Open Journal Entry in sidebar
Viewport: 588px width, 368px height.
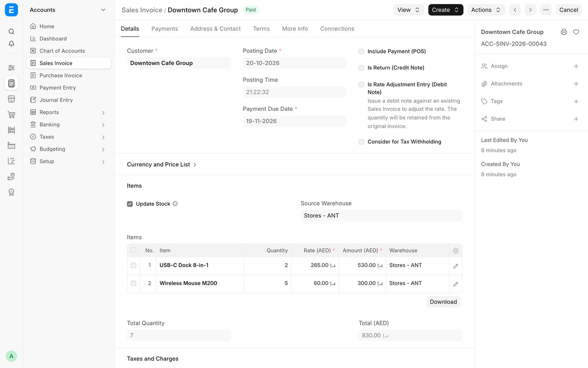68,100
